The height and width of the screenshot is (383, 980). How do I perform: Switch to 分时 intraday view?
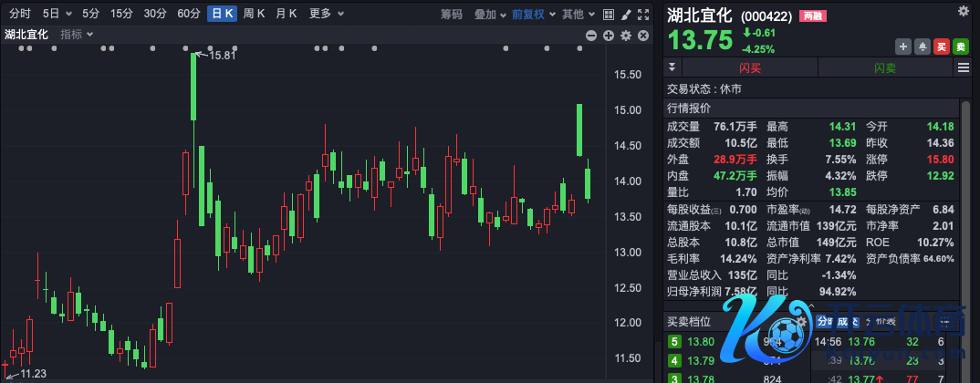(x=19, y=14)
